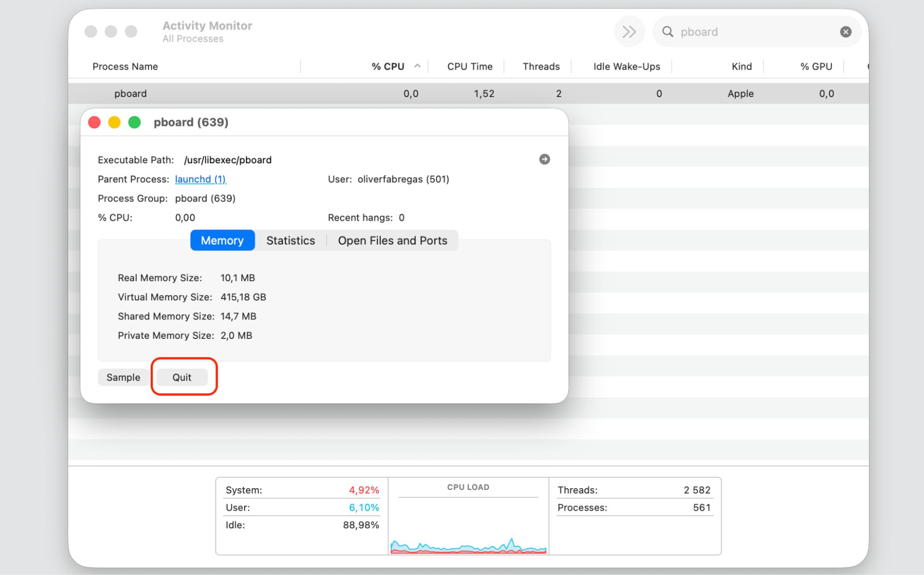
Task: Click the Private Memory Size value 2,0 MB
Action: pyautogui.click(x=236, y=335)
